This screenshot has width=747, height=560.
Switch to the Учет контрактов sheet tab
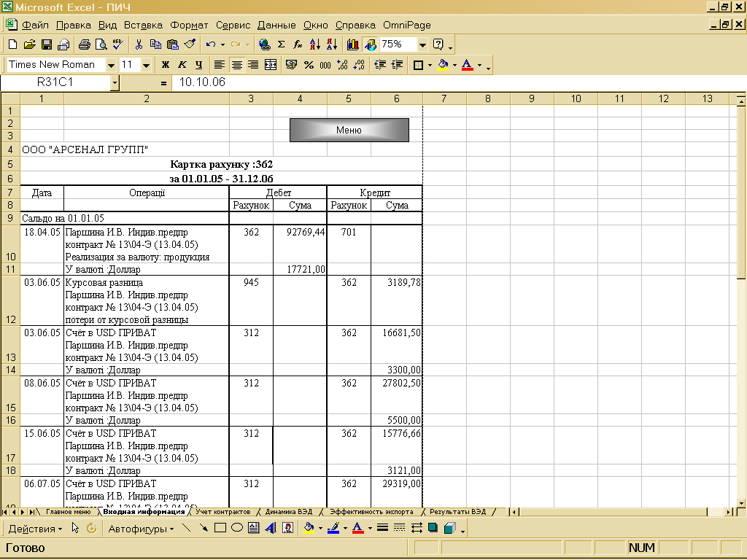[x=222, y=512]
